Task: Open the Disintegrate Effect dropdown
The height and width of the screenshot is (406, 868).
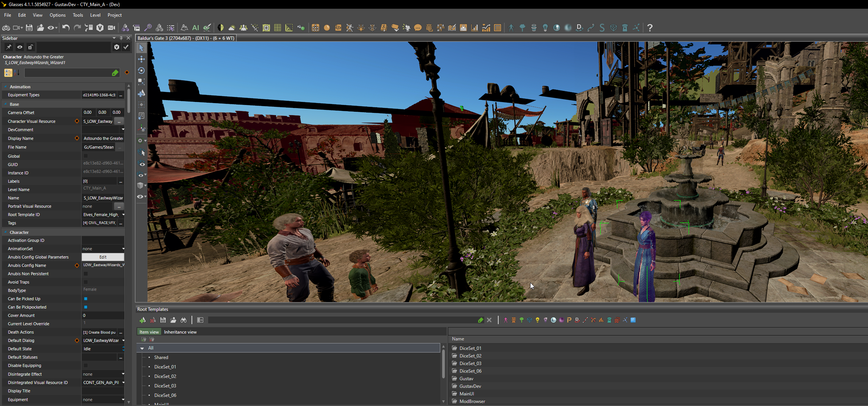Action: (123, 374)
